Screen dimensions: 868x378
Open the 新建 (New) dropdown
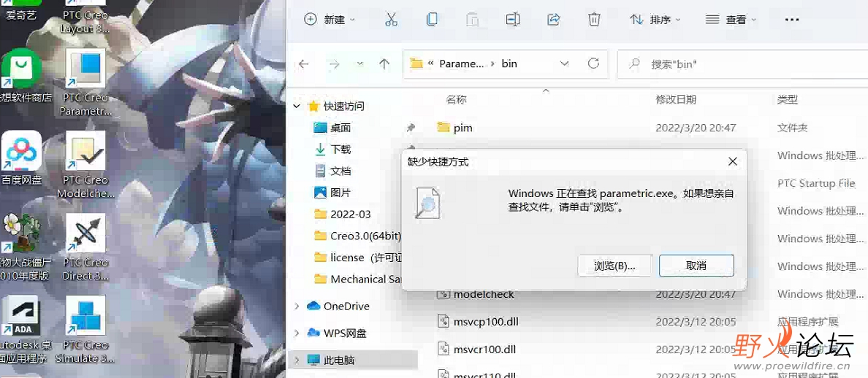coord(330,20)
